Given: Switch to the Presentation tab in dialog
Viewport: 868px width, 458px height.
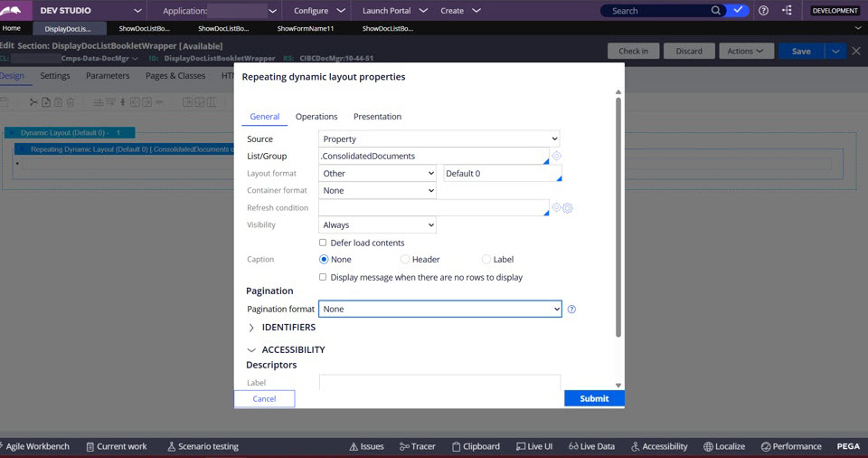Looking at the screenshot, I should (x=378, y=117).
